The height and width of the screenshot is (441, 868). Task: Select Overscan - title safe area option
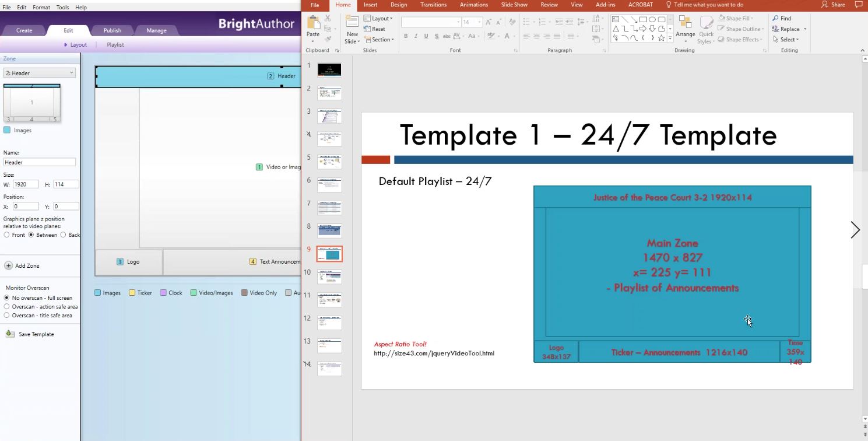[x=7, y=315]
